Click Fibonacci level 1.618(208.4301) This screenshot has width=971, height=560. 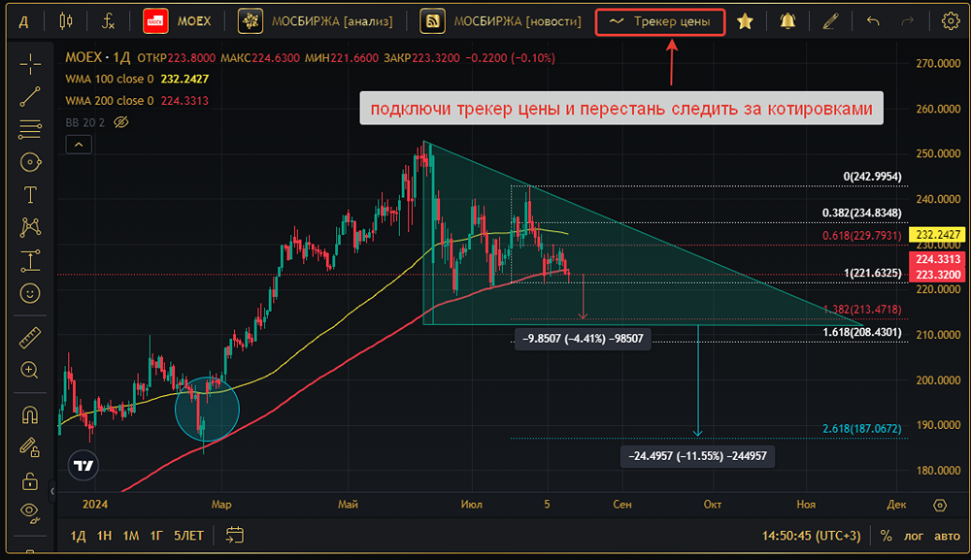click(x=862, y=332)
